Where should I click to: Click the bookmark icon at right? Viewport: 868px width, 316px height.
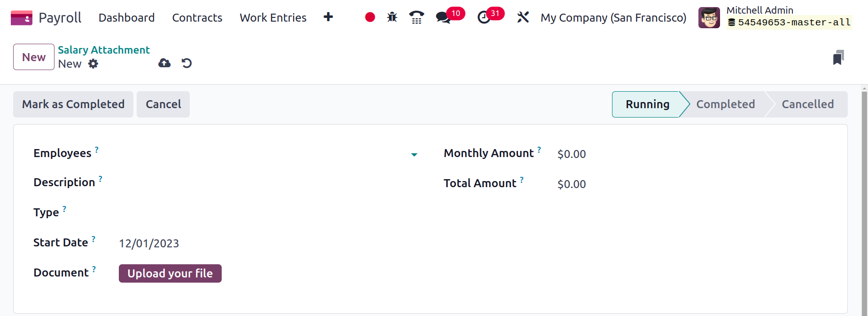[838, 57]
